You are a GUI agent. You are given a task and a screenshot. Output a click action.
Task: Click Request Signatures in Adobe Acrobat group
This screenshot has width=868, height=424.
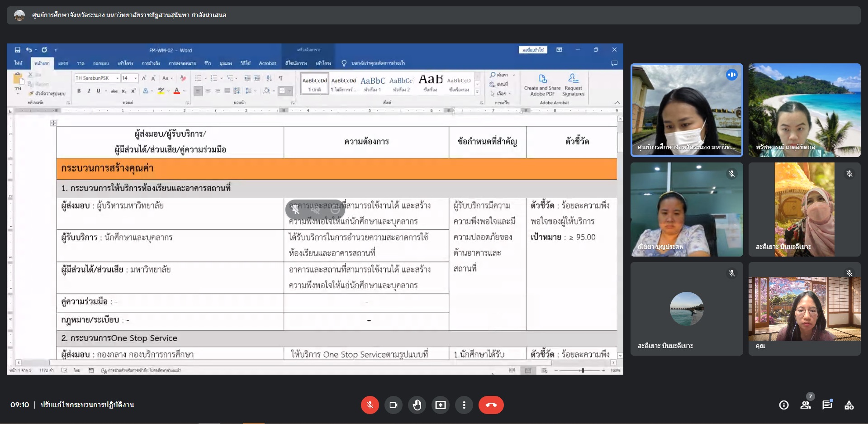click(x=573, y=85)
